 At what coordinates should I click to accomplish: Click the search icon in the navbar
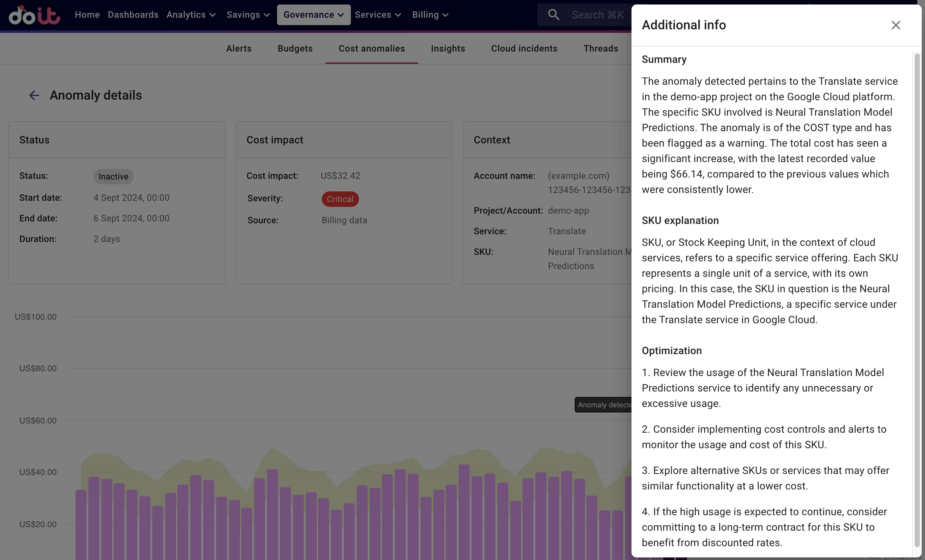[553, 14]
